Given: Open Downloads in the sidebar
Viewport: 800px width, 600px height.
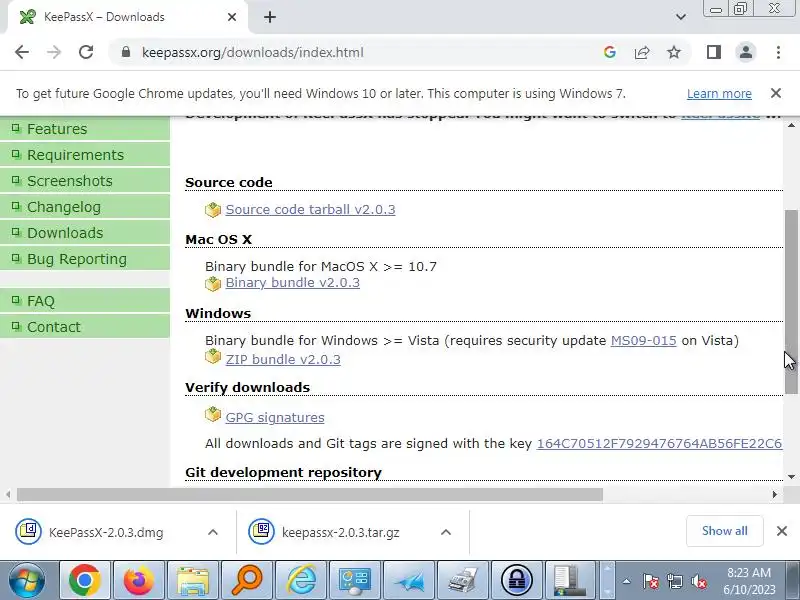Looking at the screenshot, I should pyautogui.click(x=85, y=233).
